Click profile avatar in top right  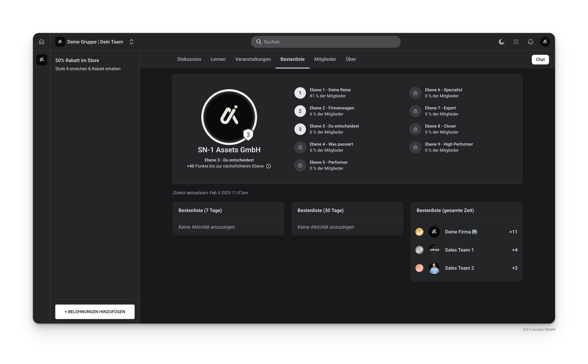click(x=545, y=42)
